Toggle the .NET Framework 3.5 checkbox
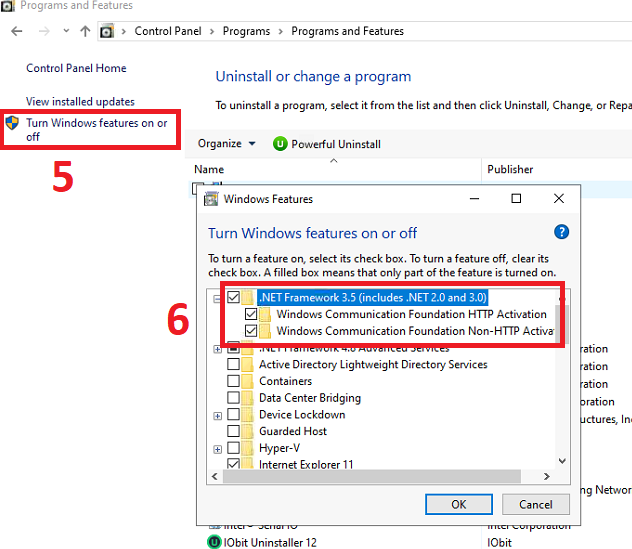 coord(233,297)
